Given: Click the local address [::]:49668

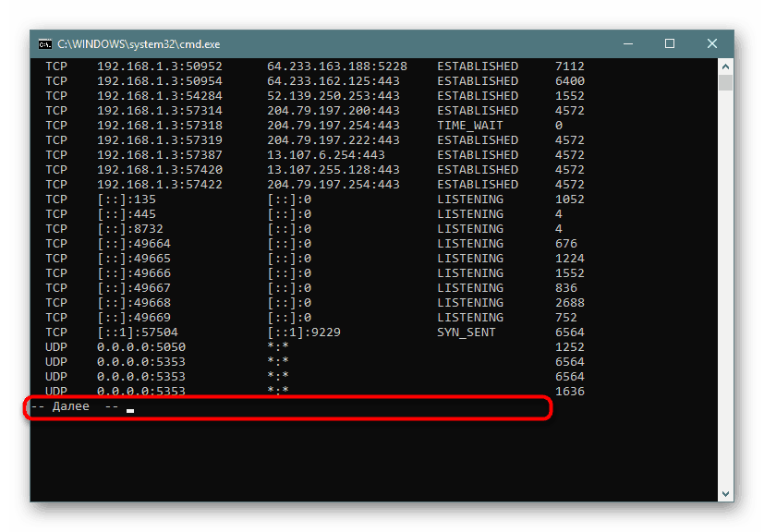Looking at the screenshot, I should (134, 303).
